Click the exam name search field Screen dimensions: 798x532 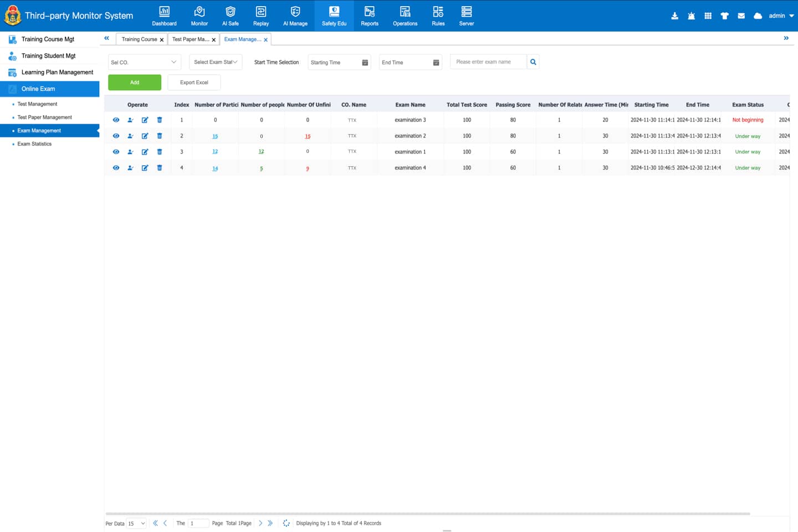coord(488,62)
